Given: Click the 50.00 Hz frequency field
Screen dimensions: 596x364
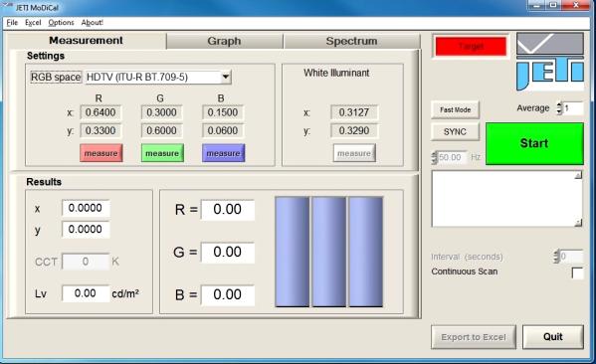Looking at the screenshot, I should (x=452, y=157).
